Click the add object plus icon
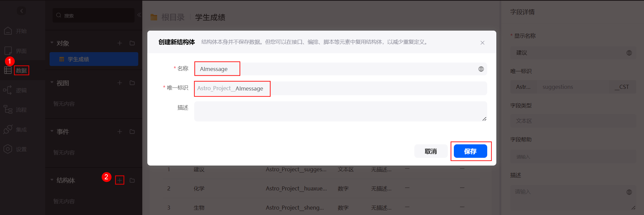Viewport: 644px width, 215px height. [x=120, y=43]
